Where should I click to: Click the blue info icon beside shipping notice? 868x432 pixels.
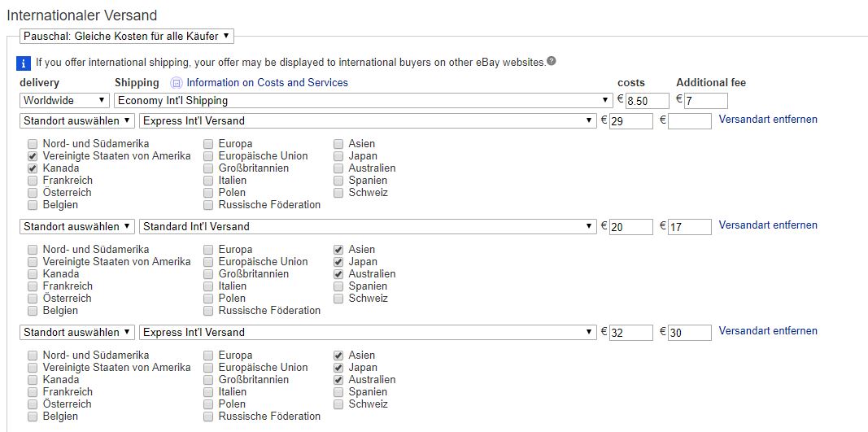pos(24,63)
